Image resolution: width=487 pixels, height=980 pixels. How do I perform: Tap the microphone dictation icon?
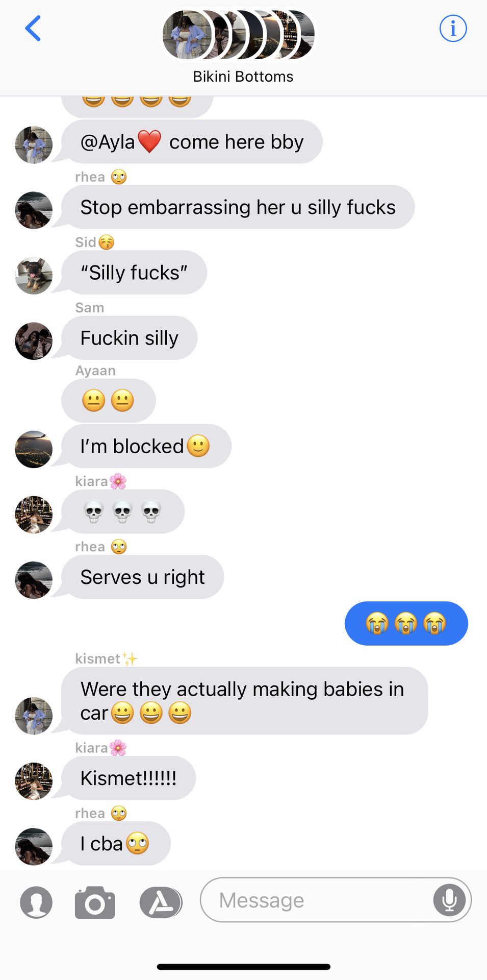click(449, 900)
